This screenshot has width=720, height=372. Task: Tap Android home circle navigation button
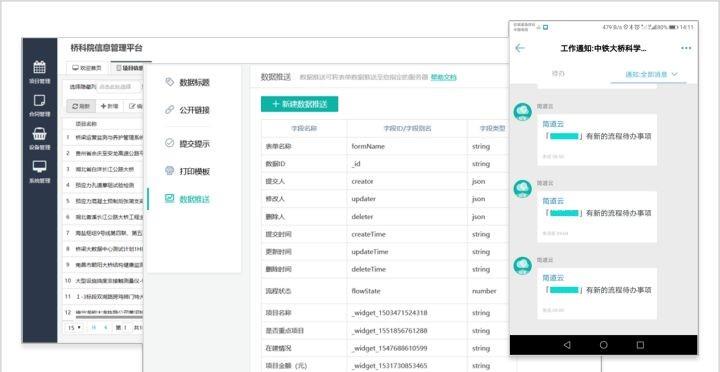[603, 345]
